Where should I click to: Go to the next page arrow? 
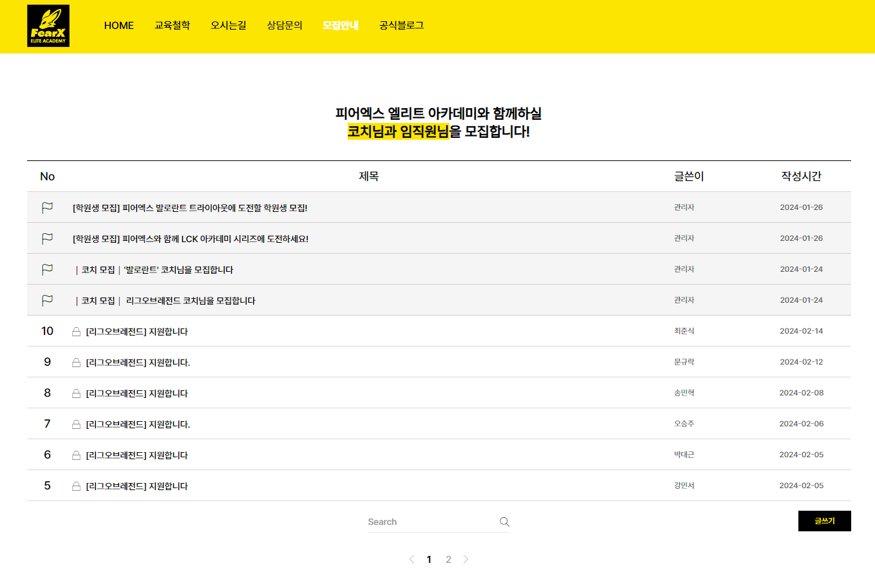coord(466,559)
